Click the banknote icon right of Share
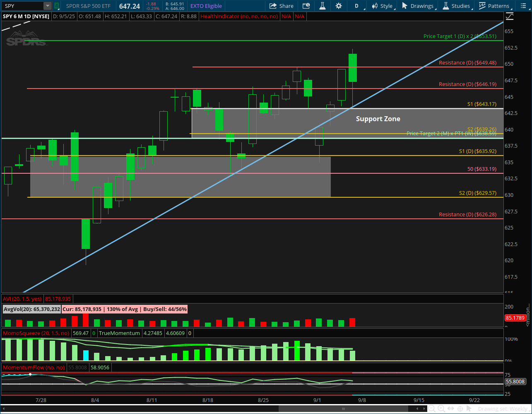 point(306,6)
